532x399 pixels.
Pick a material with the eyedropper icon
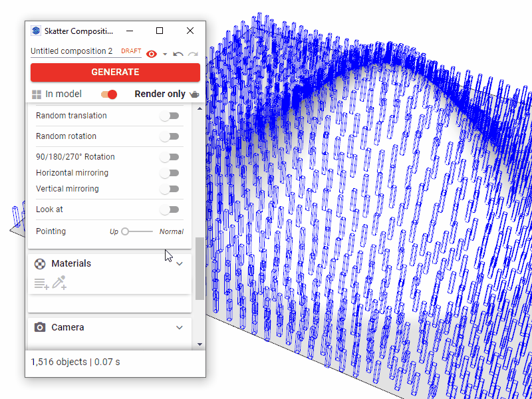(x=59, y=283)
